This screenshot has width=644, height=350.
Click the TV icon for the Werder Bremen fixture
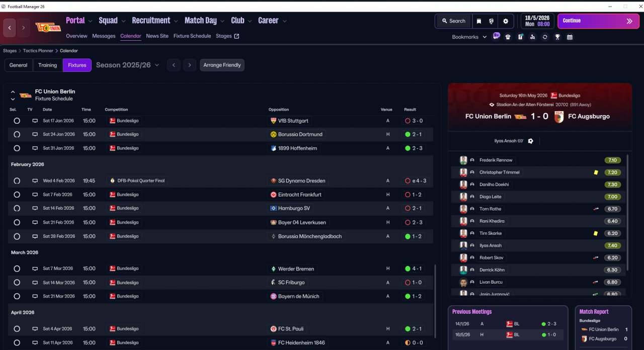(35, 269)
